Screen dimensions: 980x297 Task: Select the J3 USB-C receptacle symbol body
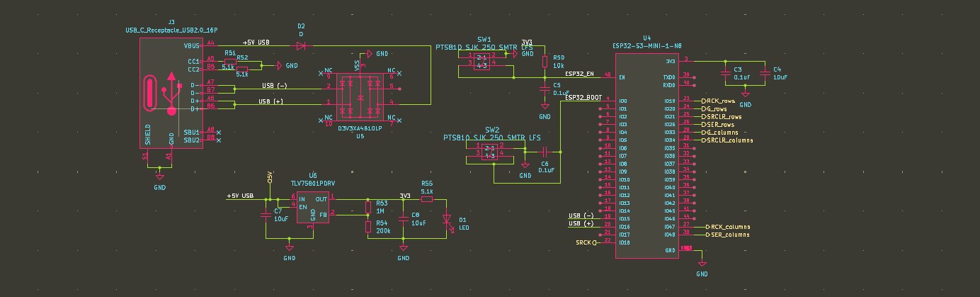[x=171, y=92]
